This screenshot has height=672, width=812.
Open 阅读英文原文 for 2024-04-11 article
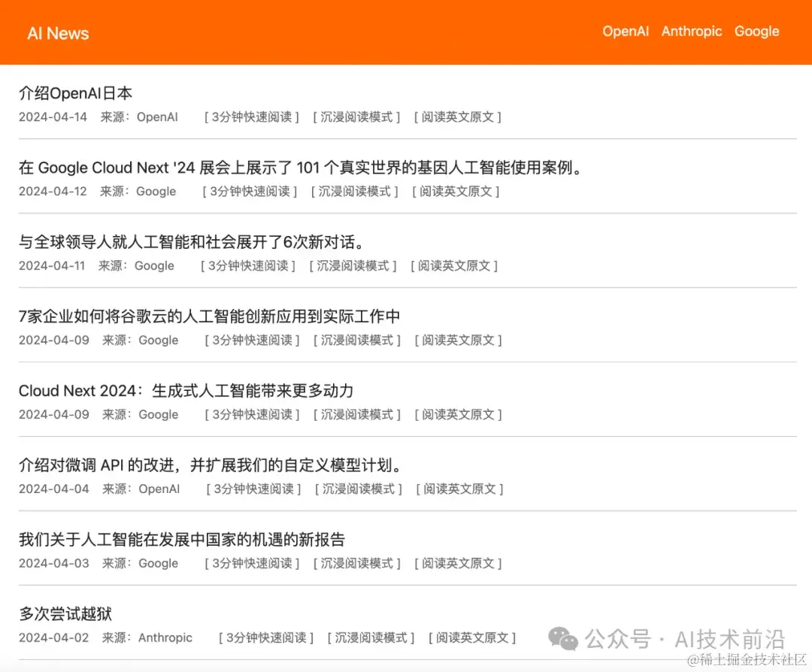pos(454,265)
